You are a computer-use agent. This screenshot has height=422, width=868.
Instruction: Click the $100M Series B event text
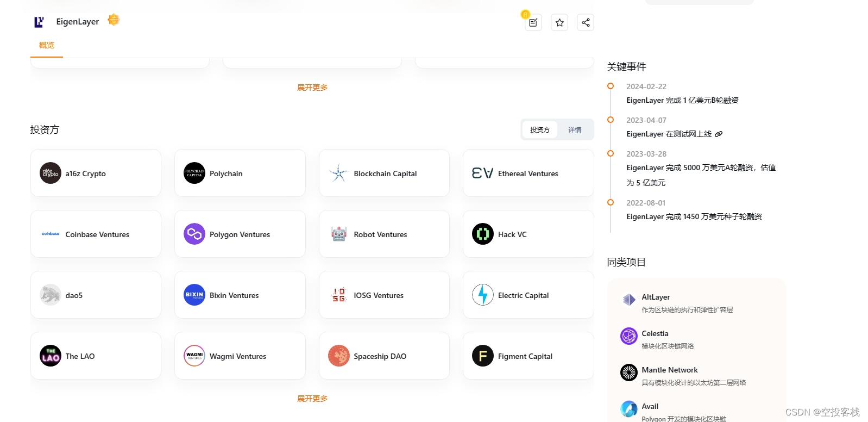point(682,100)
